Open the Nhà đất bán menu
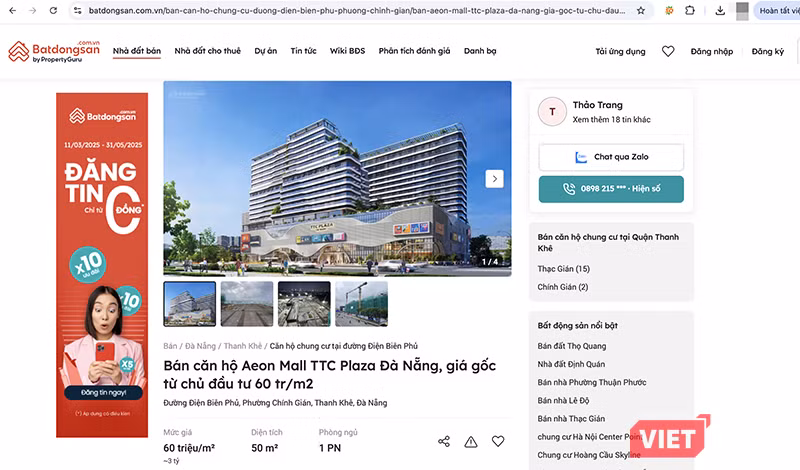This screenshot has height=470, width=800. tap(137, 51)
